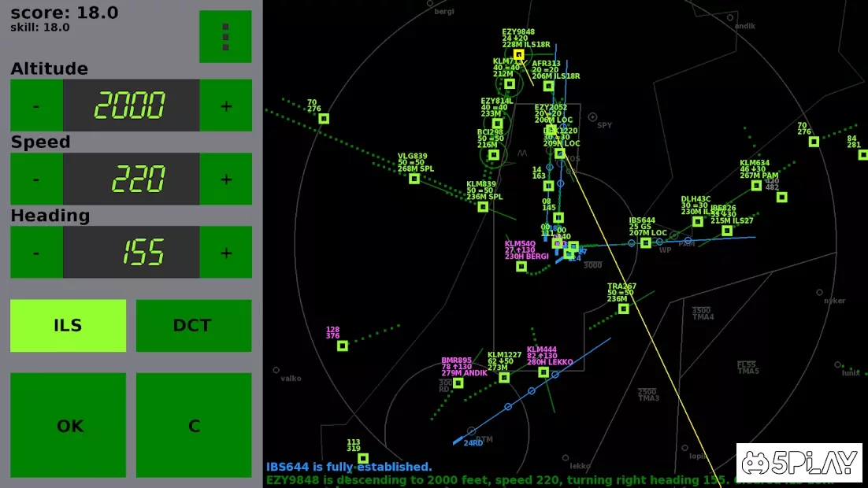Increase speed with the plus button
The image size is (868, 488).
[226, 179]
